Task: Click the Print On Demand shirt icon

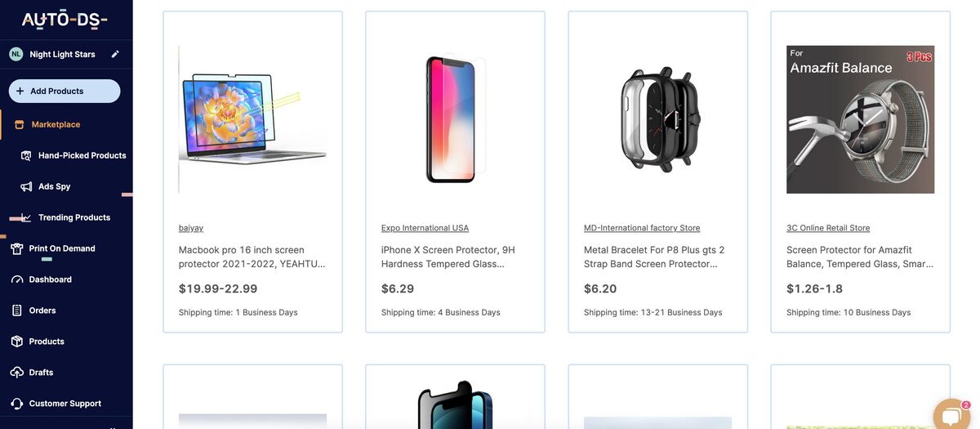Action: pos(17,248)
